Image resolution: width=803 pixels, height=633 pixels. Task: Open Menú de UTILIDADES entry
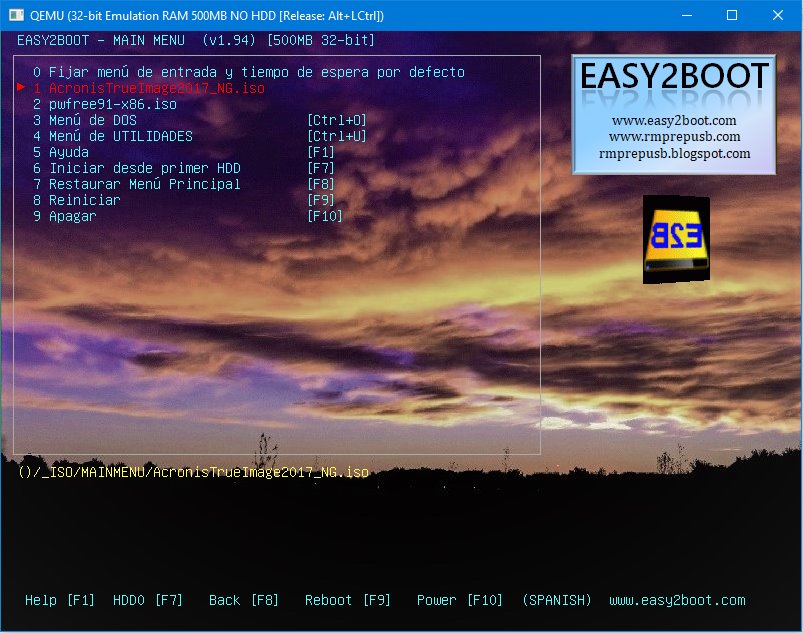(x=113, y=136)
